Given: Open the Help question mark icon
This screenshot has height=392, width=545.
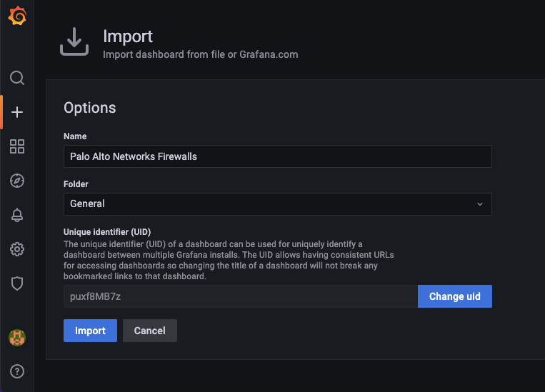Looking at the screenshot, I should [x=17, y=371].
